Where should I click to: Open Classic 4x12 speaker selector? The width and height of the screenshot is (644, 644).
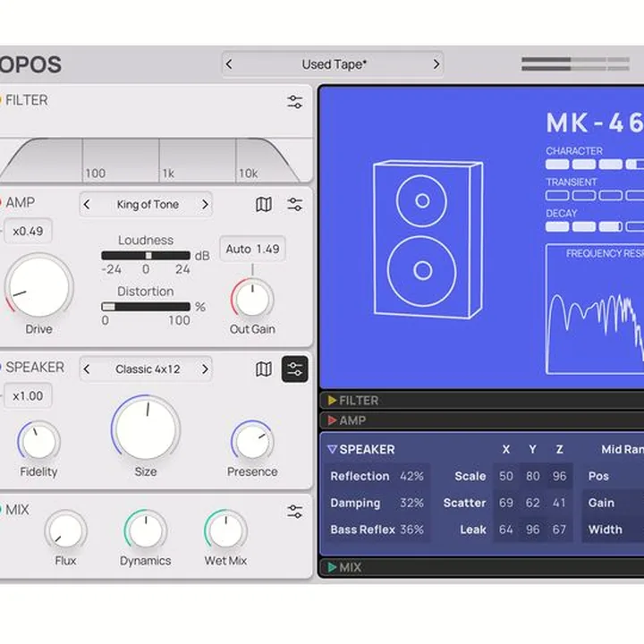148,369
